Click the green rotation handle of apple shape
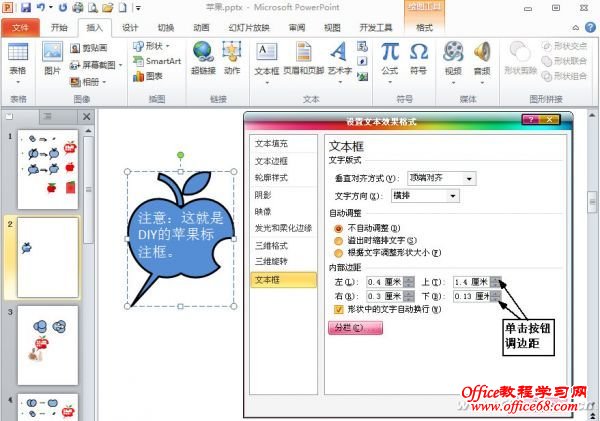Viewport: 600px width, 421px height. click(x=181, y=155)
